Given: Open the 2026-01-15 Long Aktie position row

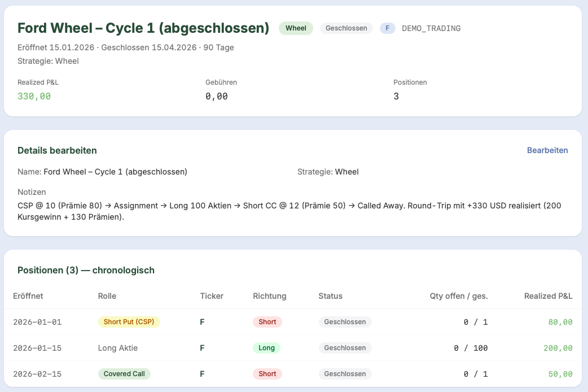Looking at the screenshot, I should [293, 348].
